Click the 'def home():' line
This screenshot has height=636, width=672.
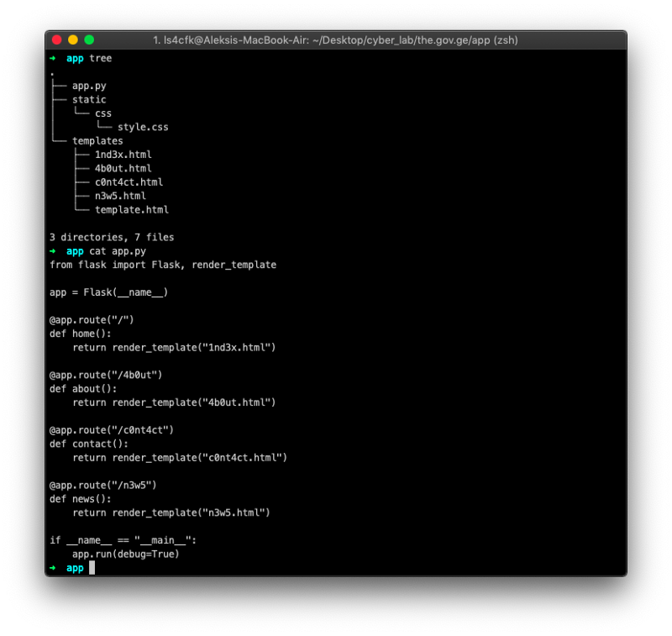(81, 334)
